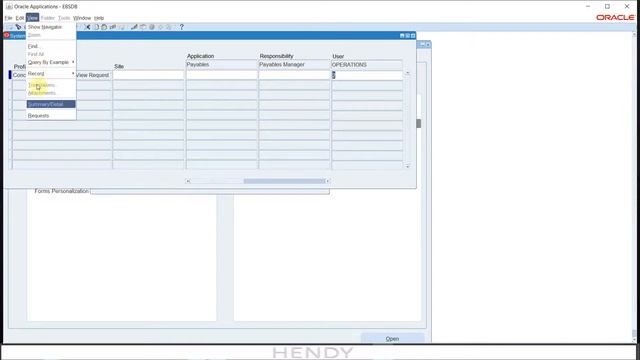Click the OPERATIONS user field
Image resolution: width=640 pixels, height=360 pixels.
point(367,64)
